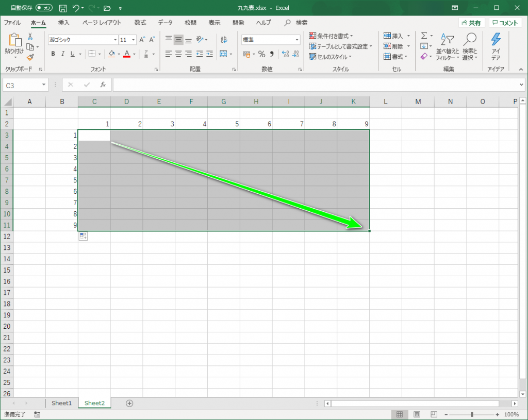Click the AutoSum sigma icon
The height and width of the screenshot is (420, 528).
click(x=424, y=36)
